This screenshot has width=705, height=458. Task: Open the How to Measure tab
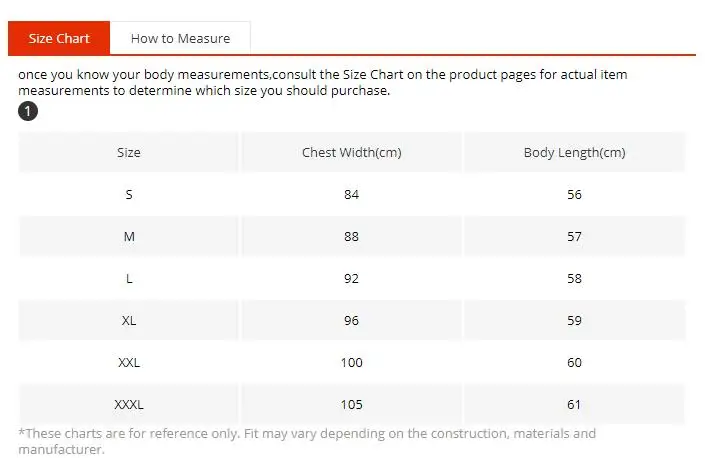(x=180, y=39)
